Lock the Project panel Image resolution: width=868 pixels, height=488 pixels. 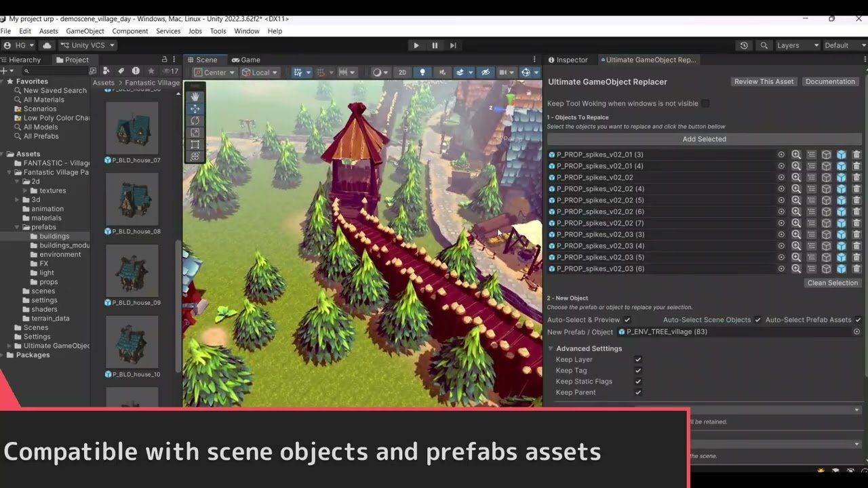click(164, 60)
